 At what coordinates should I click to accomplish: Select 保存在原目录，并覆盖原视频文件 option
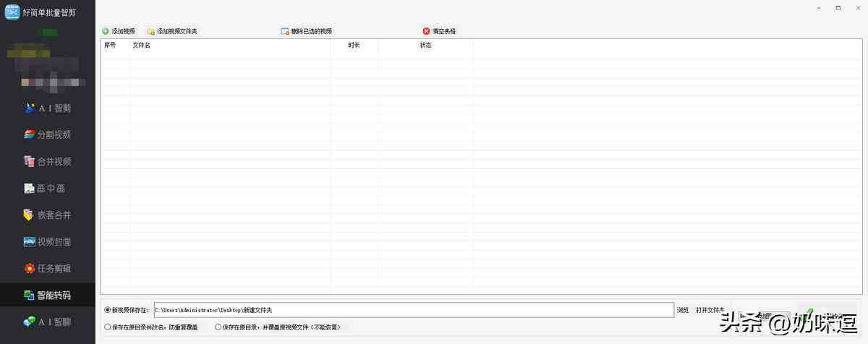[218, 327]
